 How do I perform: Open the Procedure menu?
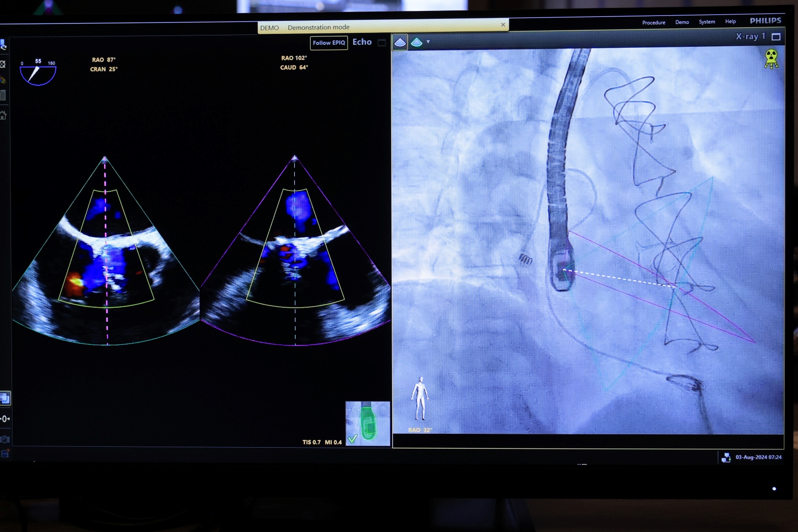(x=653, y=22)
